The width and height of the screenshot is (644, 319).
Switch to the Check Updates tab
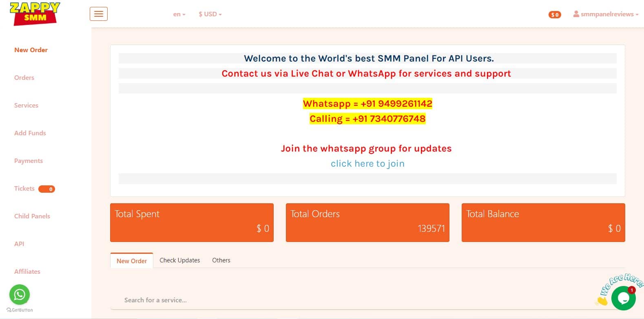coord(179,260)
